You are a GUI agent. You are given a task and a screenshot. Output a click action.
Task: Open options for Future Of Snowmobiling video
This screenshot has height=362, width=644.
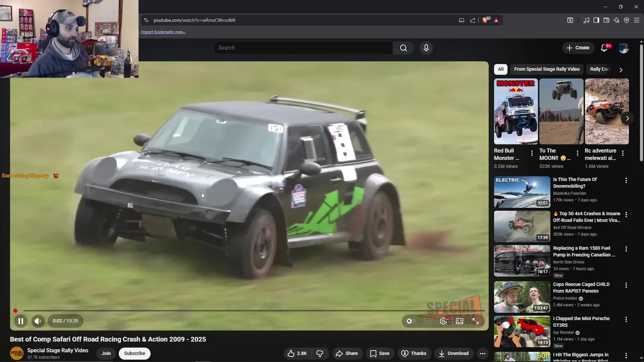pyautogui.click(x=626, y=180)
